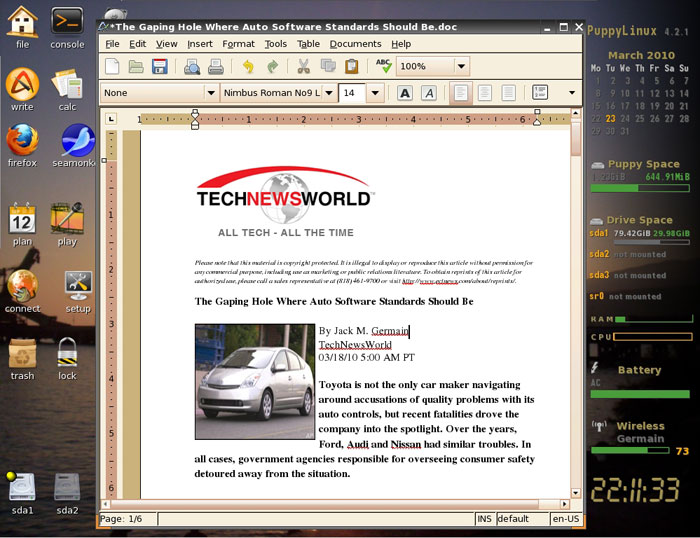Create a new document with toolbar icon
Image resolution: width=700 pixels, height=538 pixels.
112,67
